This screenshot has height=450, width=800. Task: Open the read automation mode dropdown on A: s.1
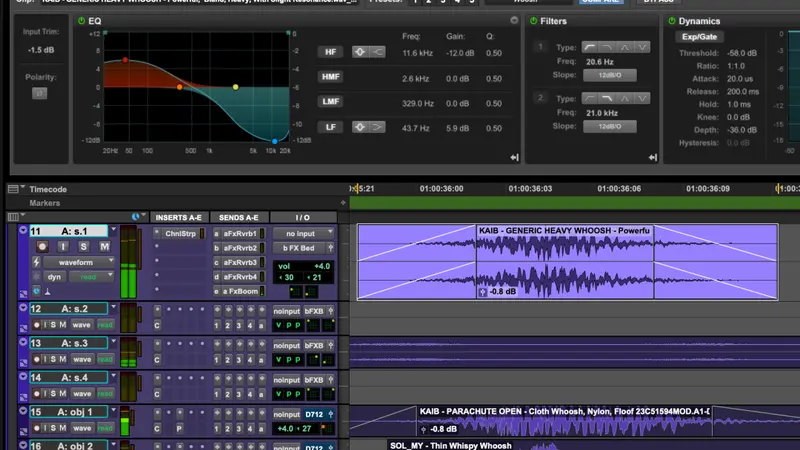tap(91, 277)
